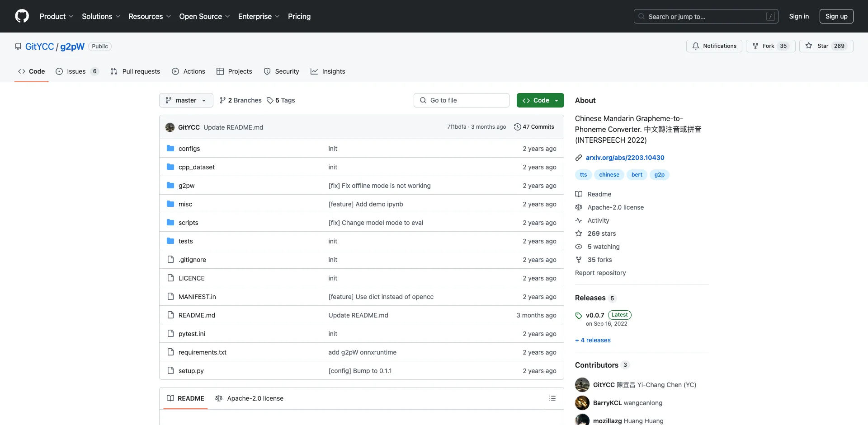Click the commit history clock icon
Viewport: 868px width, 425px height.
pos(517,127)
